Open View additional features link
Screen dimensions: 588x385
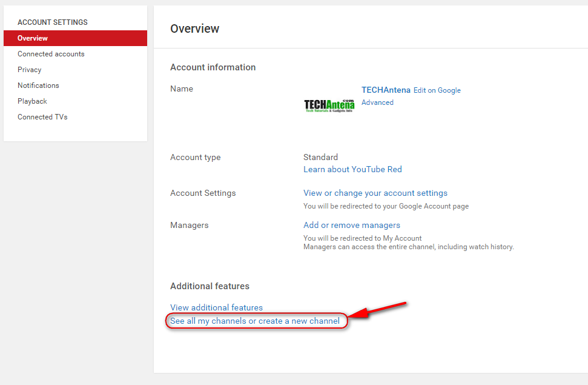[x=216, y=307]
